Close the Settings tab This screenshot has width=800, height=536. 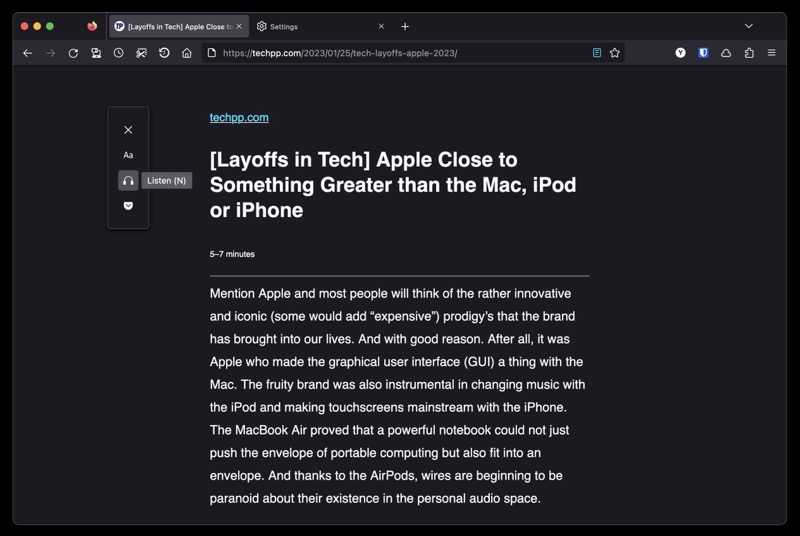pos(381,26)
